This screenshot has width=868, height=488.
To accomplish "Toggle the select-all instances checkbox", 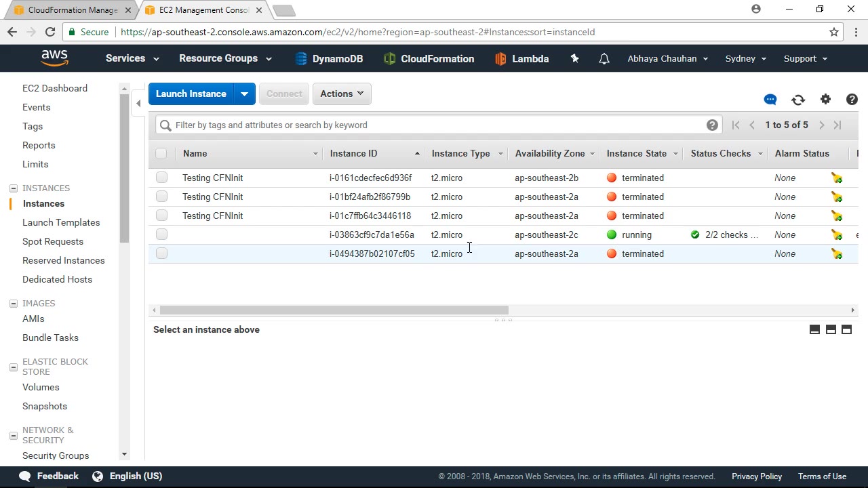I will click(161, 153).
